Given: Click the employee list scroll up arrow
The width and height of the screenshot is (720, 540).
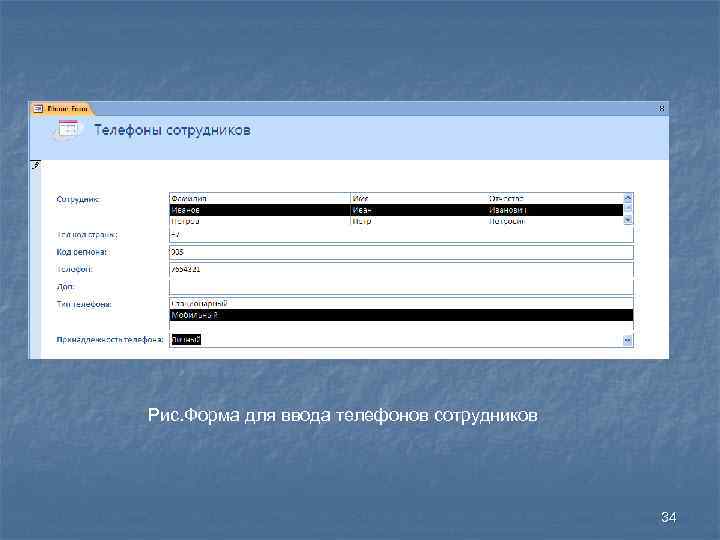Looking at the screenshot, I should coord(628,198).
